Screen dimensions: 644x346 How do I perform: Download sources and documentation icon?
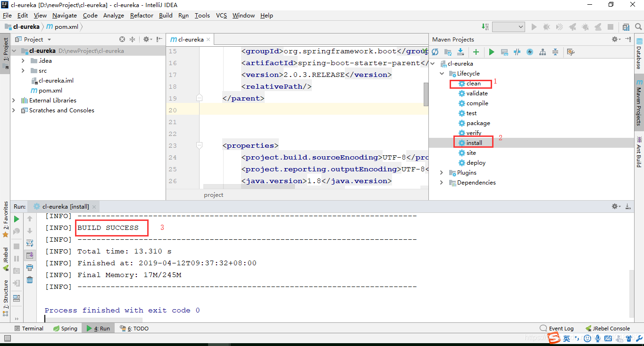[460, 52]
